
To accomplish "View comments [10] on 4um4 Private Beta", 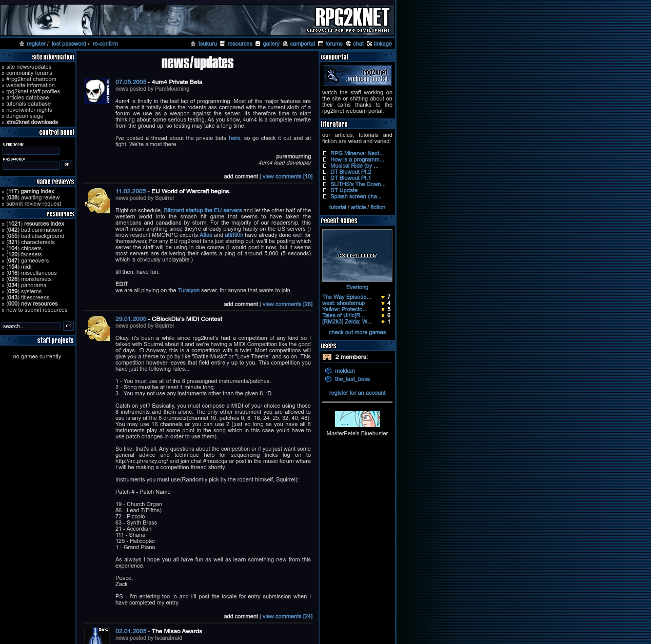I will point(287,176).
